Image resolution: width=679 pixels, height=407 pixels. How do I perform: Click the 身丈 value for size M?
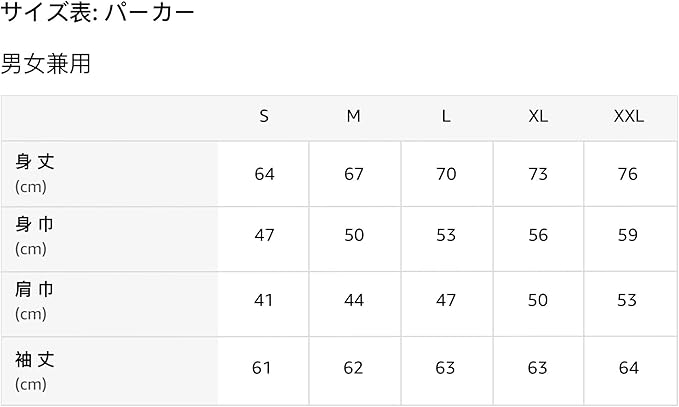click(x=354, y=174)
